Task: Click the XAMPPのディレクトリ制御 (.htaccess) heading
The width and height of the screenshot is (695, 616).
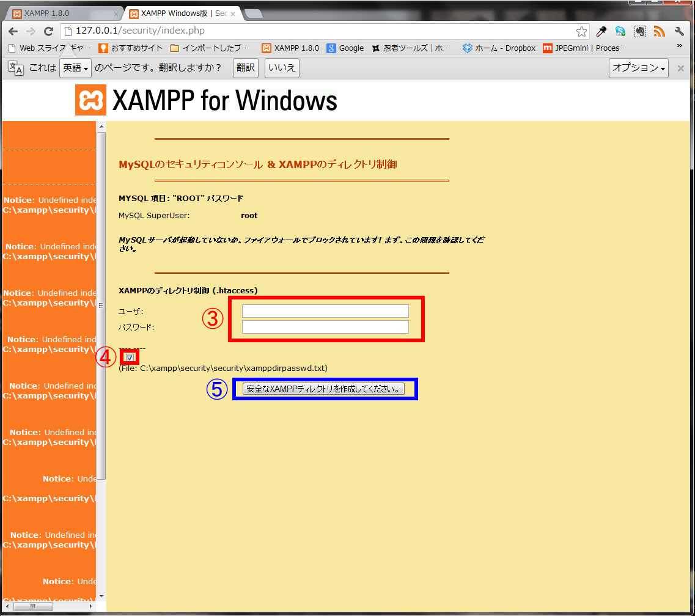Action: tap(188, 291)
